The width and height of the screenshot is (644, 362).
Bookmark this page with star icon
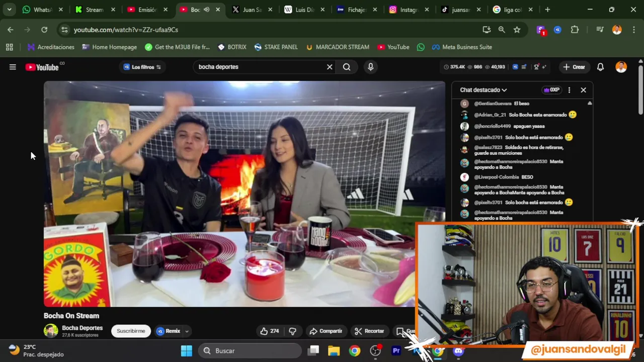tap(517, 30)
